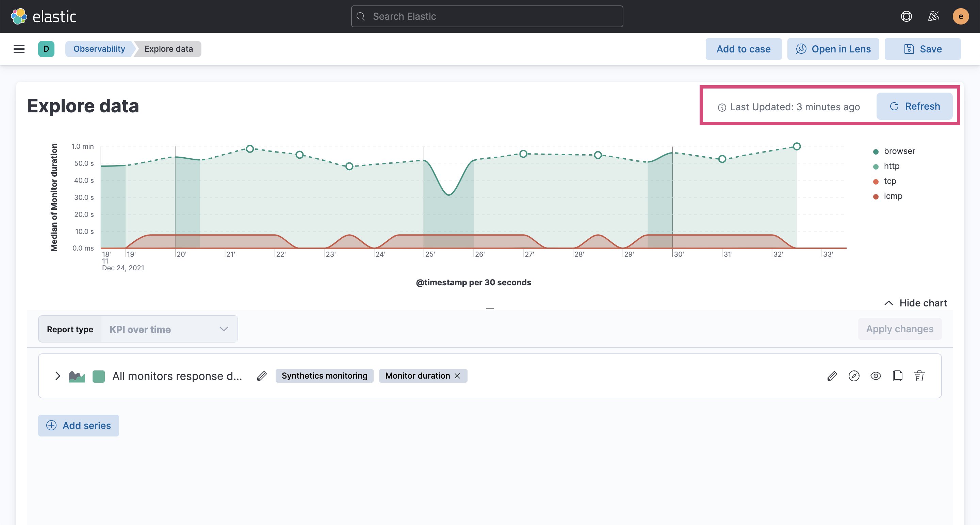This screenshot has height=525, width=980.
Task: Click the D space avatar
Action: click(x=46, y=49)
